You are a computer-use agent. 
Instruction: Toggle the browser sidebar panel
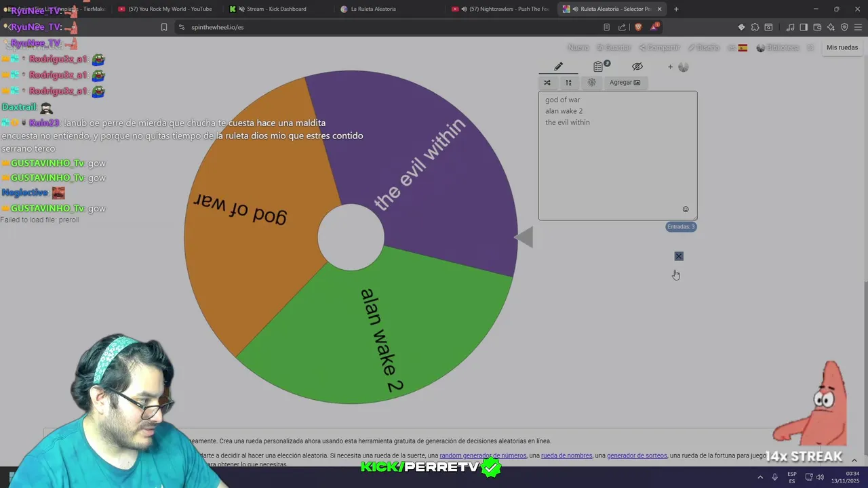point(804,27)
